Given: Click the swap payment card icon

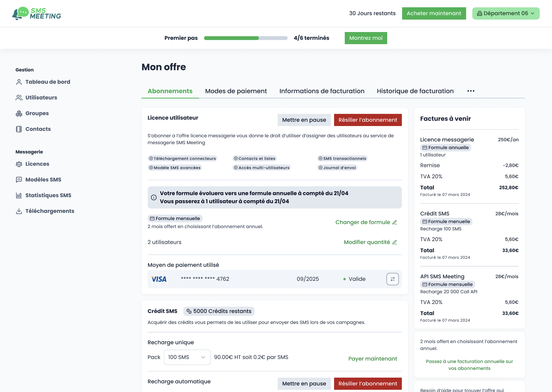Looking at the screenshot, I should click(392, 279).
